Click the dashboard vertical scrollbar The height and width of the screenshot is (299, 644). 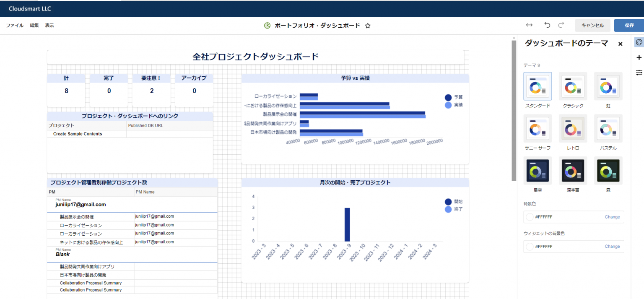514,109
